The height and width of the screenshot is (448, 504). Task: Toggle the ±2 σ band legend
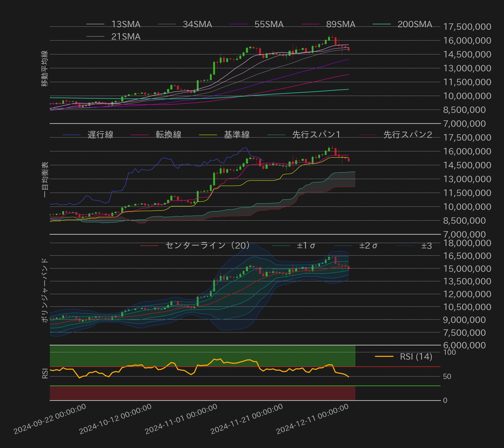click(x=368, y=245)
